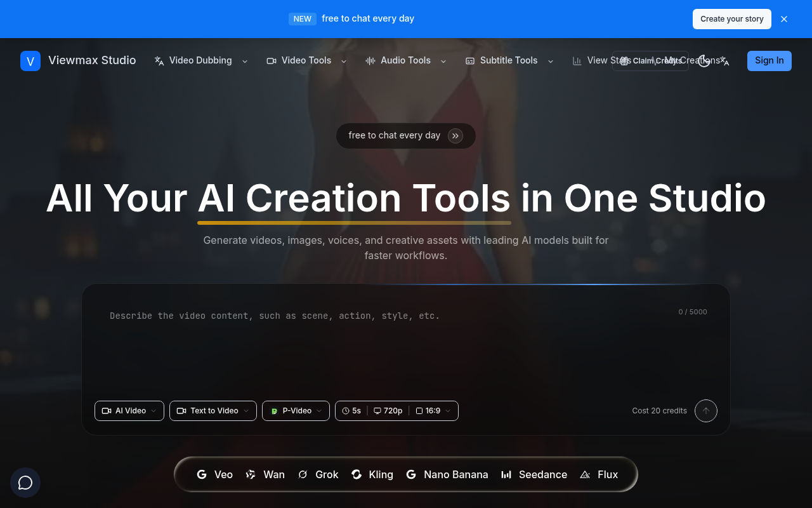Expand the Video Dubbing menu chevron
Viewport: 812px width, 508px height.
pos(245,61)
